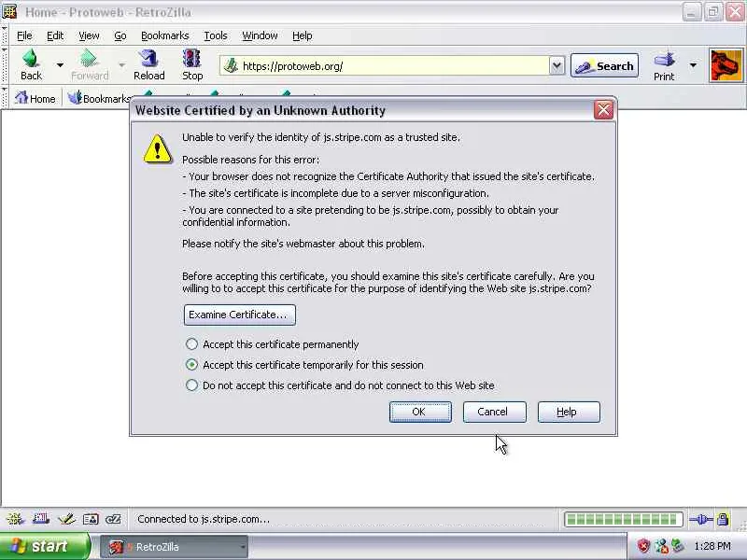Click the network connections tray icon
747x560 pixels.
pyautogui.click(x=661, y=546)
